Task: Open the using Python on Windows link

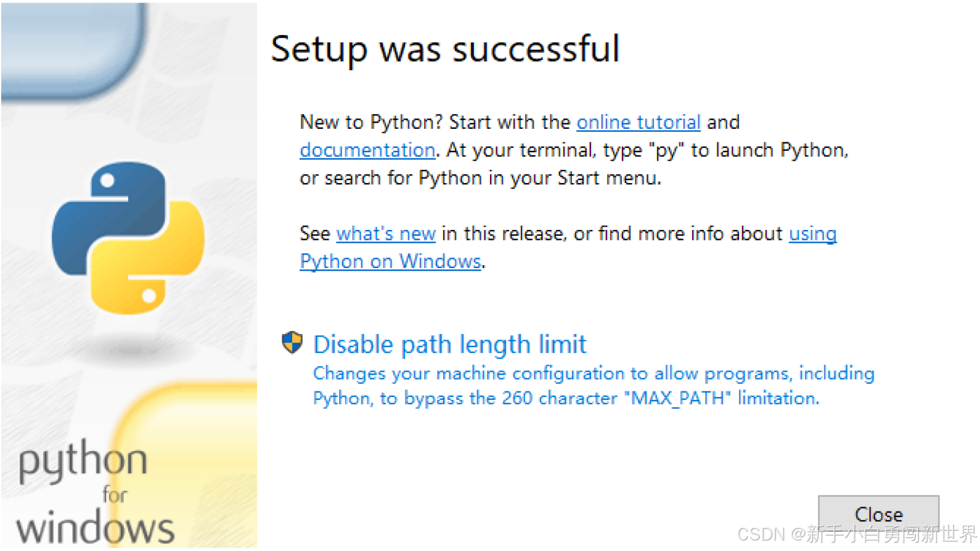Action: (x=390, y=261)
